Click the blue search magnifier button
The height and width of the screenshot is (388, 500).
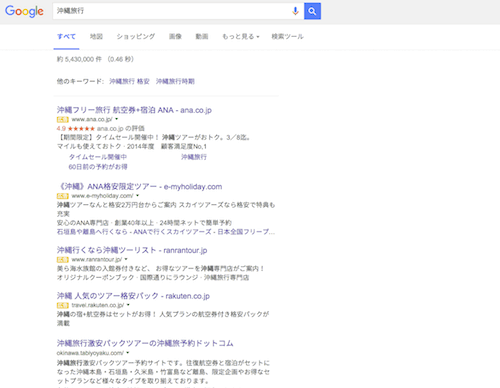pyautogui.click(x=312, y=11)
